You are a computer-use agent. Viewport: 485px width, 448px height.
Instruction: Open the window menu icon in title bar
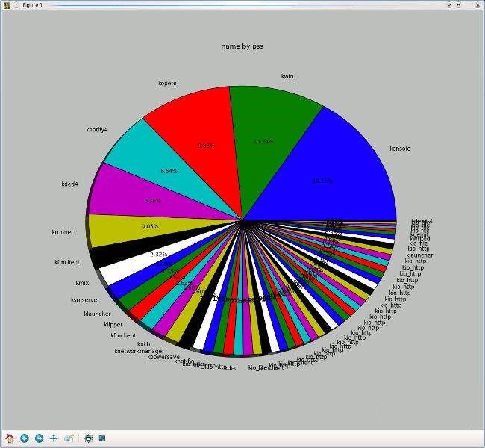(x=7, y=5)
